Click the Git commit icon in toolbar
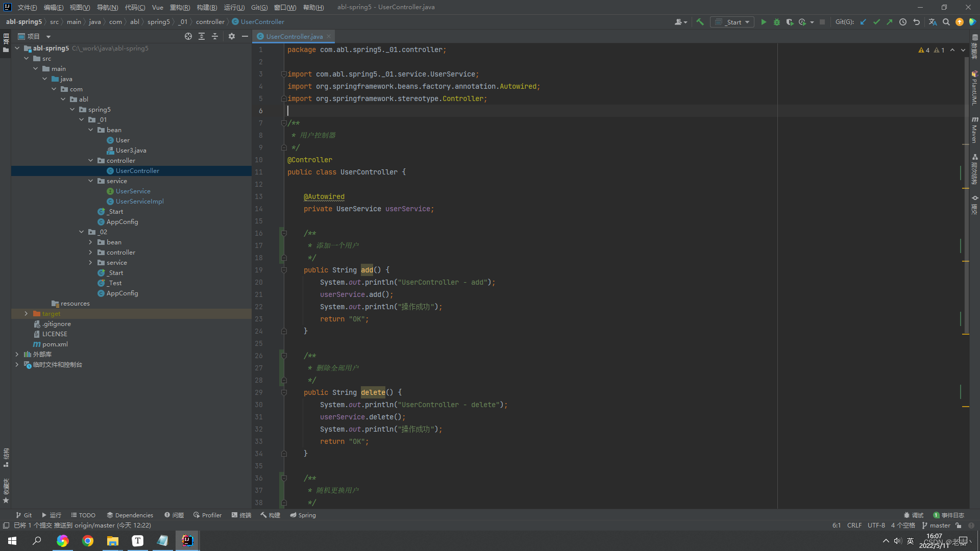The height and width of the screenshot is (551, 980). [876, 22]
